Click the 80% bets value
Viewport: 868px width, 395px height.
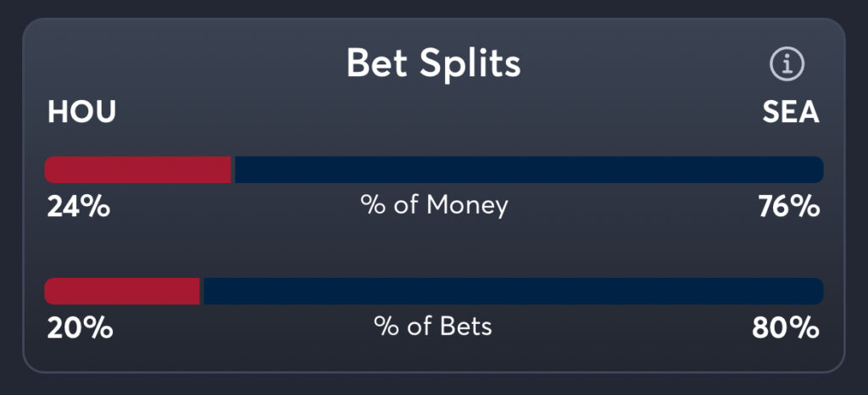[x=786, y=327]
